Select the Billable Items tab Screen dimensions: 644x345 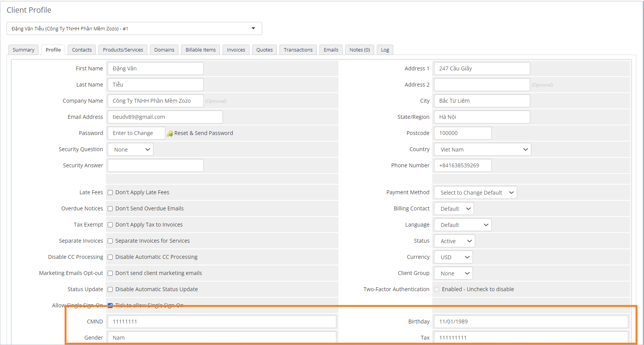[201, 50]
